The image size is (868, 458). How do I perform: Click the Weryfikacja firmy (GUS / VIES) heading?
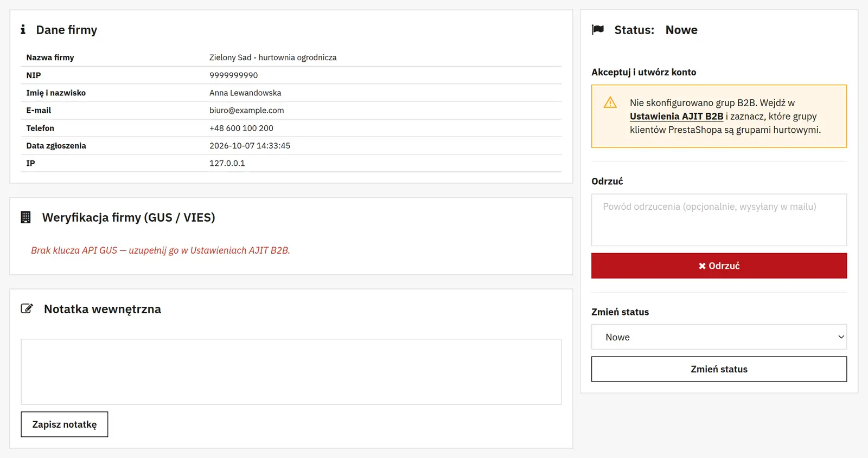coord(129,217)
